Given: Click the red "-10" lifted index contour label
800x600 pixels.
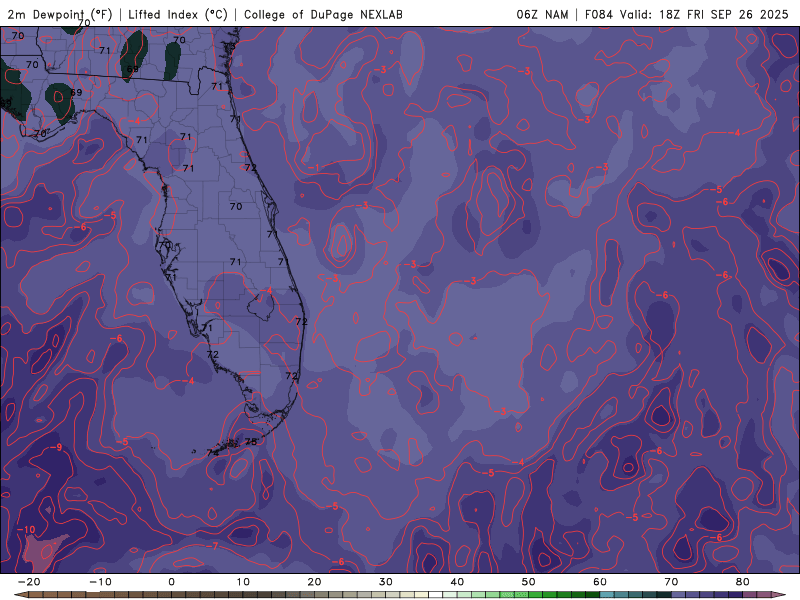Looking at the screenshot, I should click(26, 530).
